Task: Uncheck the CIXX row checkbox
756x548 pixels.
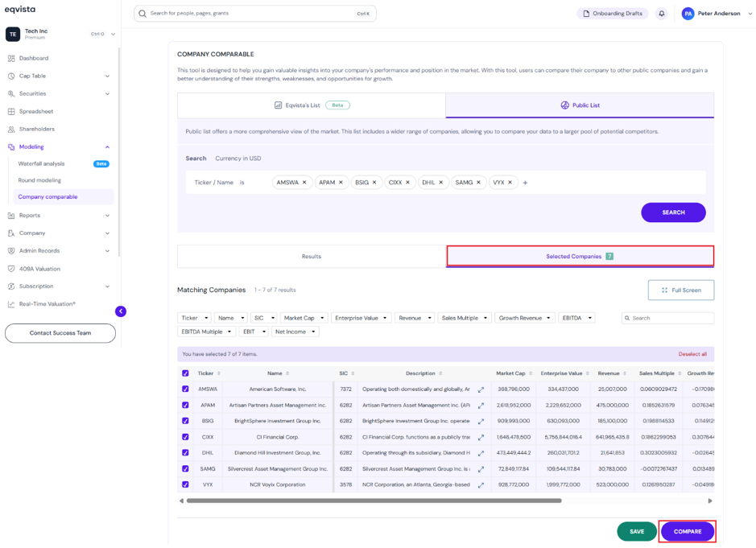Action: (x=185, y=437)
